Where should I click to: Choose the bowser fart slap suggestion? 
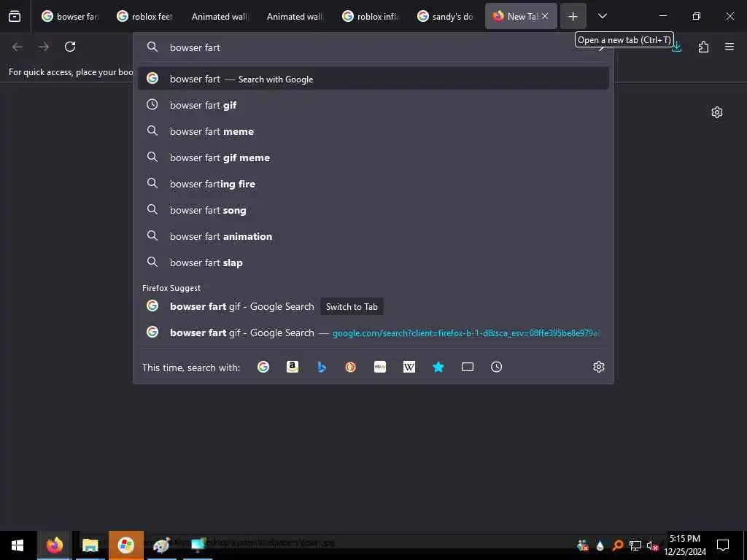click(x=373, y=262)
